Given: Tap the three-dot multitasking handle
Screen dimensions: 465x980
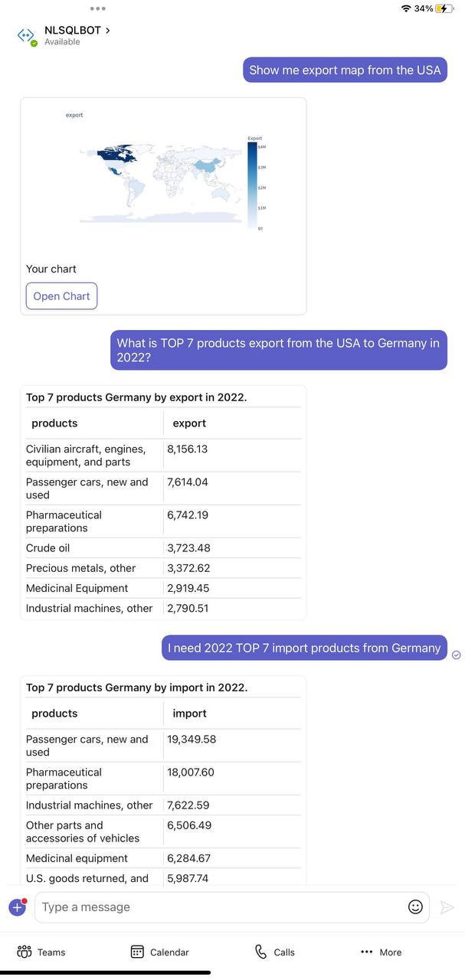Looking at the screenshot, I should 97,8.
